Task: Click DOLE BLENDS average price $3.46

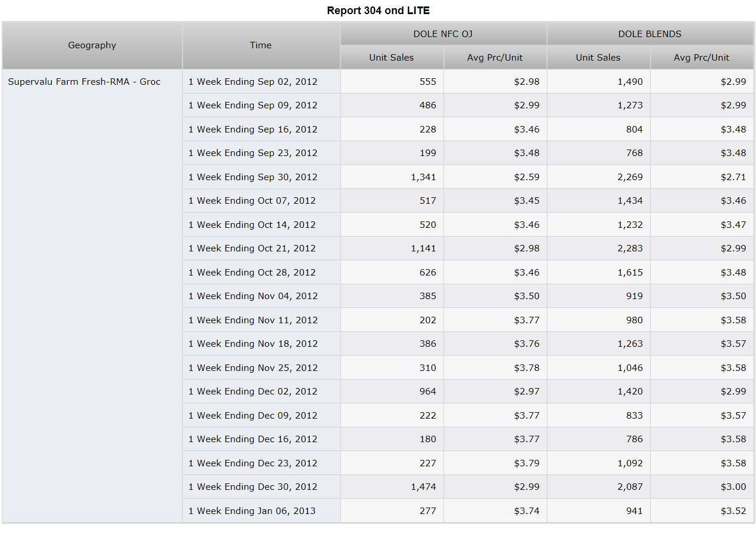Action: [734, 201]
